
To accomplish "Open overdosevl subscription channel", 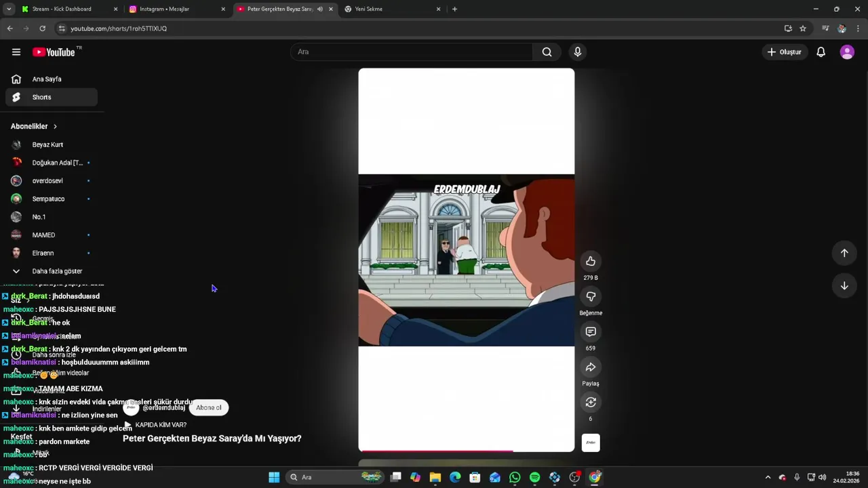I will [52, 181].
